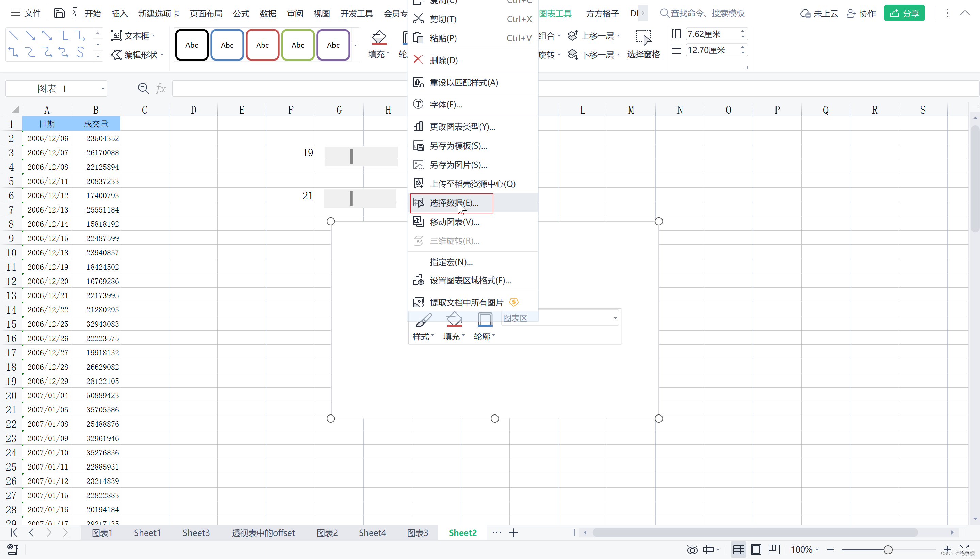Screen dimensions: 980x559
Task: Open the name box dropdown 图表 1
Action: (x=103, y=89)
